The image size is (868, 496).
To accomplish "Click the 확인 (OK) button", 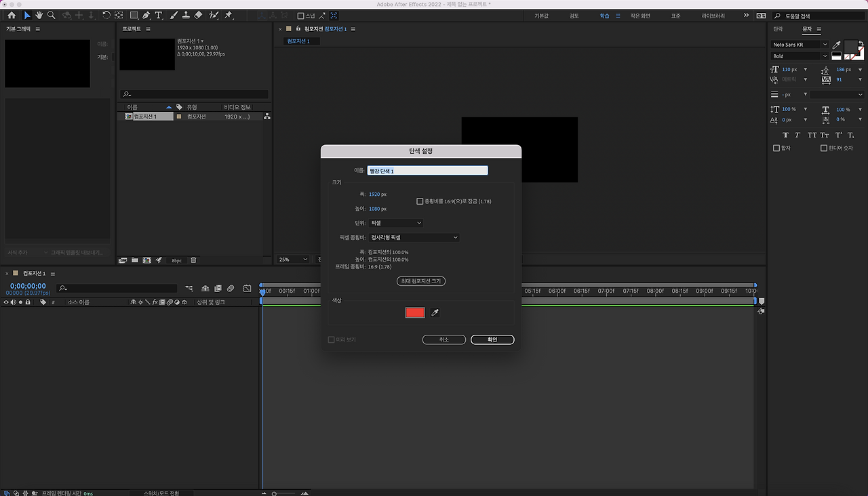I will coord(492,339).
